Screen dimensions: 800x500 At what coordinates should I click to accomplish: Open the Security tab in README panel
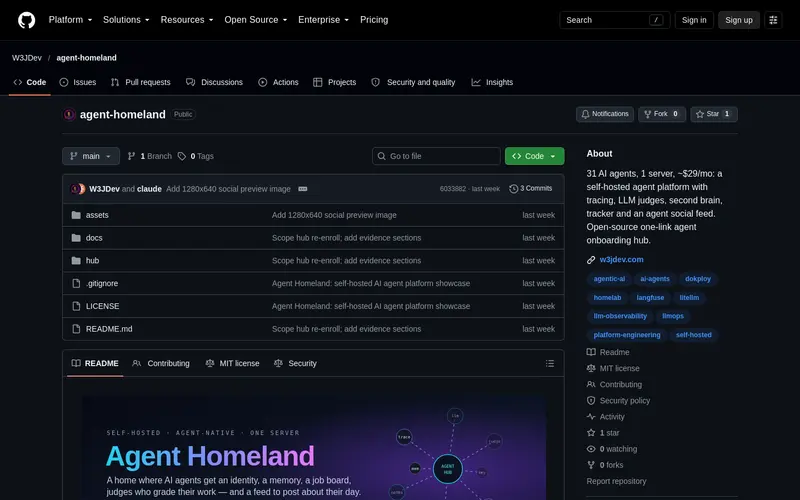[x=295, y=363]
